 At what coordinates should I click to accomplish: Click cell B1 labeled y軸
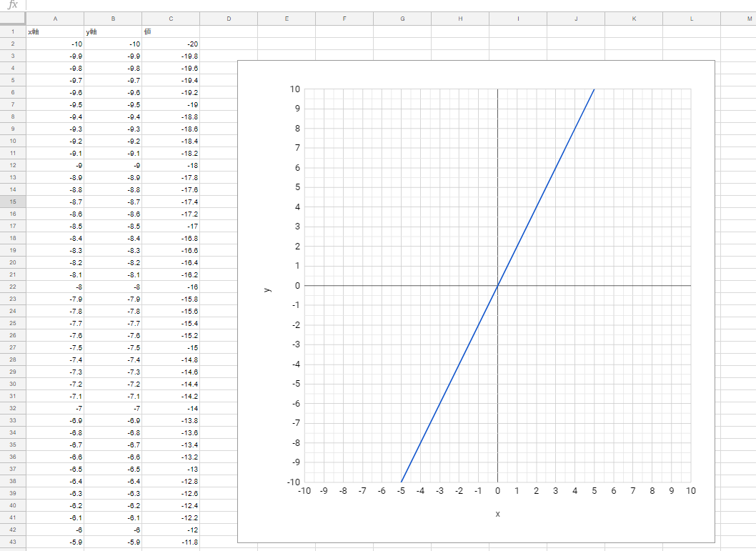[113, 31]
